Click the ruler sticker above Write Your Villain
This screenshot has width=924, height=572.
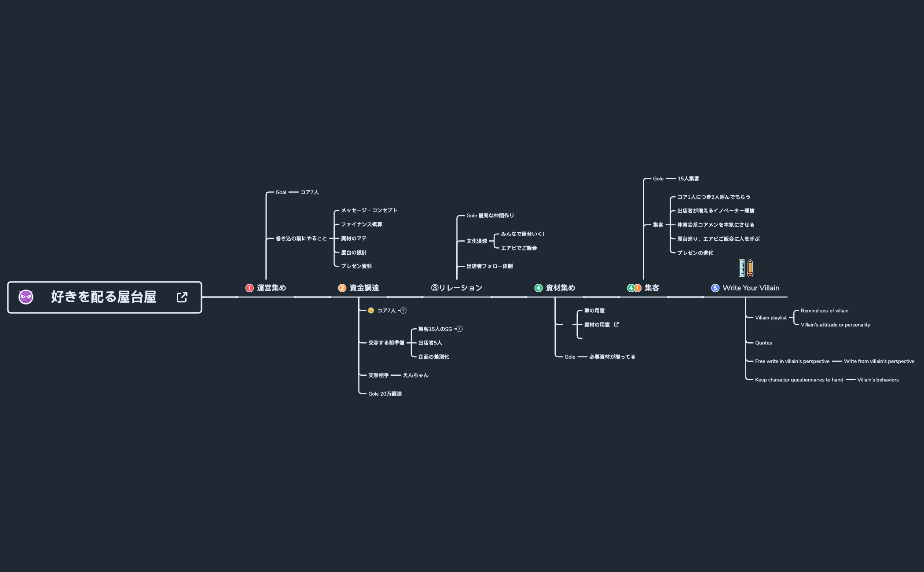coord(741,268)
